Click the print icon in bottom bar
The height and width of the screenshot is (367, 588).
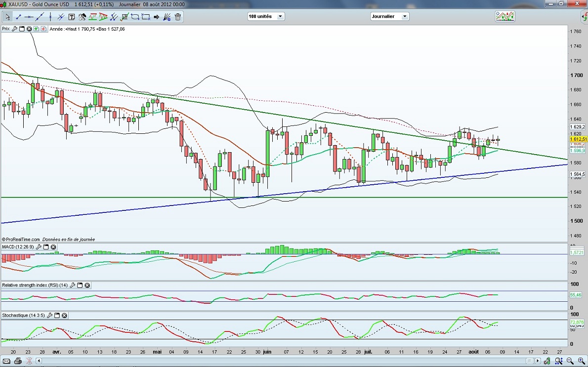[x=18, y=361]
